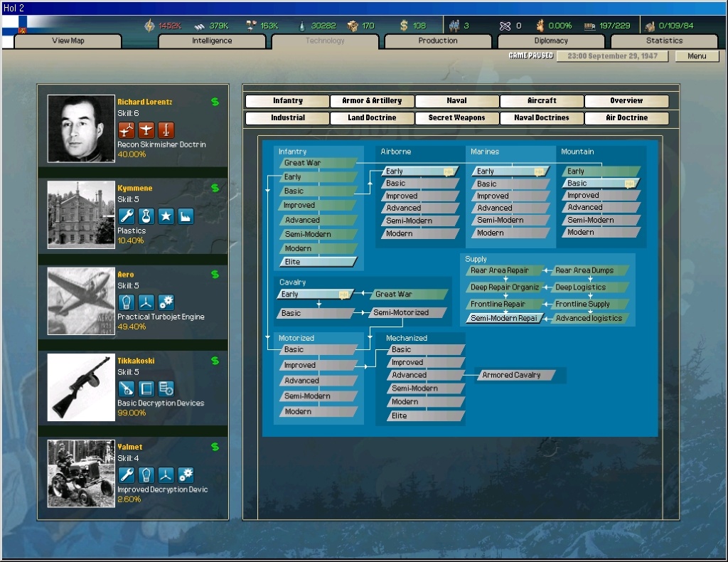Open the Aircraft tech category

point(542,101)
